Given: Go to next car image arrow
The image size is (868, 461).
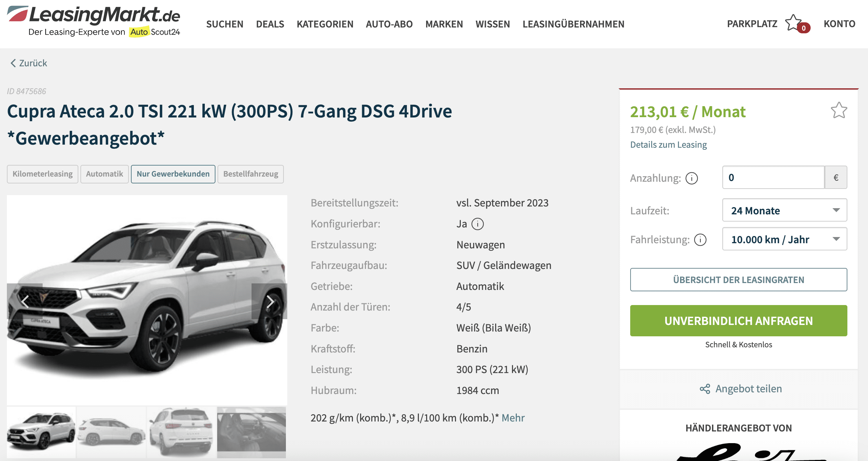Looking at the screenshot, I should click(269, 301).
